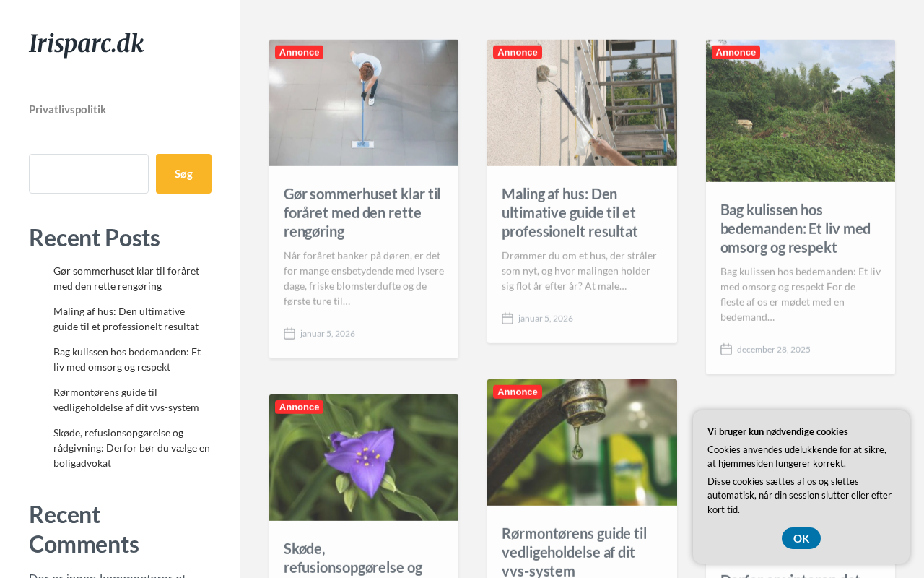Image resolution: width=924 pixels, height=578 pixels.
Task: Open 'Maling af hus' card title
Action: [570, 212]
